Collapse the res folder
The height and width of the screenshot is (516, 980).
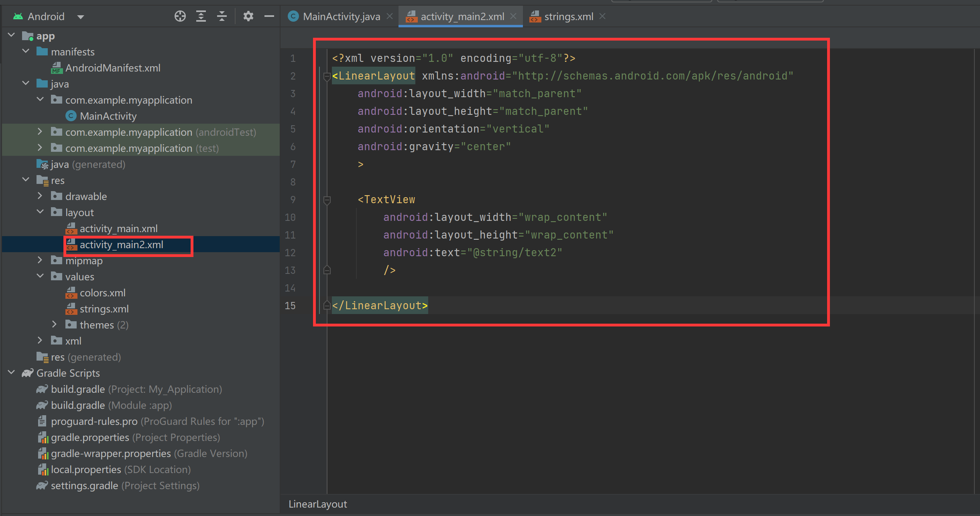26,180
